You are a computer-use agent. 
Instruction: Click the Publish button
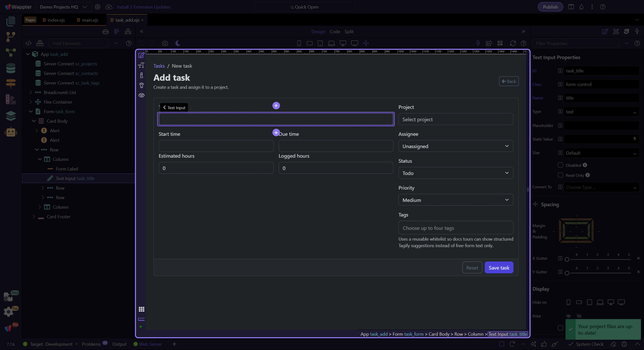coord(550,7)
